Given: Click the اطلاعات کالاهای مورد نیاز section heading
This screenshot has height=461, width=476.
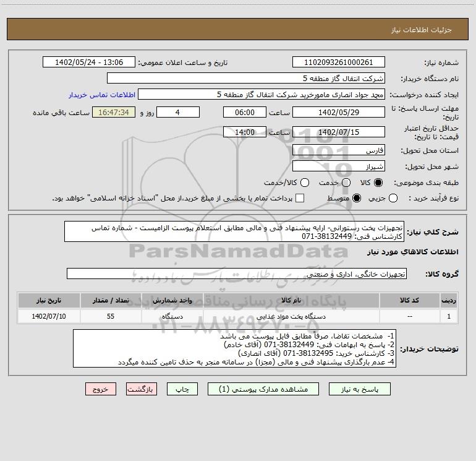Looking at the screenshot, I should point(413,252).
